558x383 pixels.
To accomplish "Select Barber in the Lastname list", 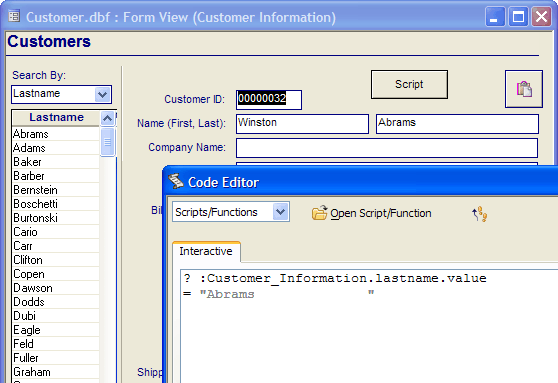I will 56,176.
